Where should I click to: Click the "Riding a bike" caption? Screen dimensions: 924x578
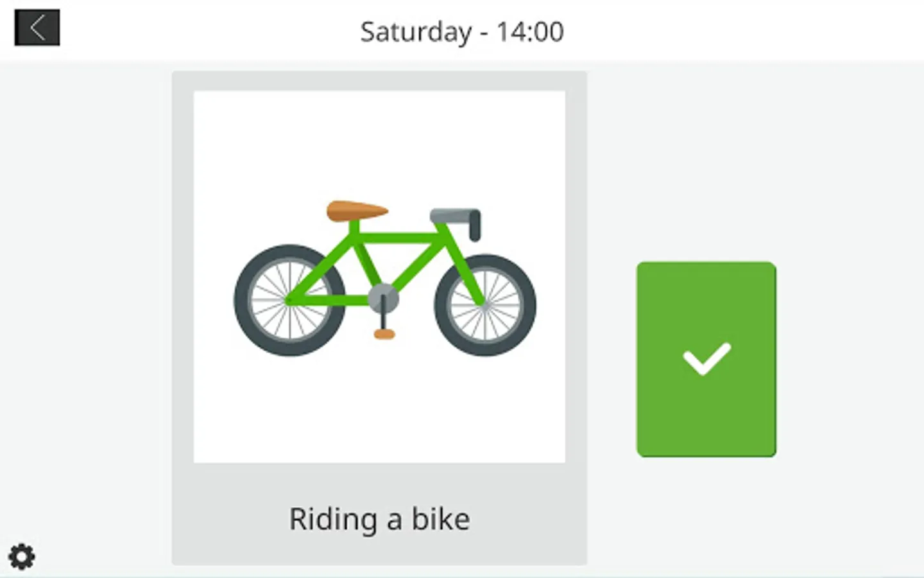point(379,519)
